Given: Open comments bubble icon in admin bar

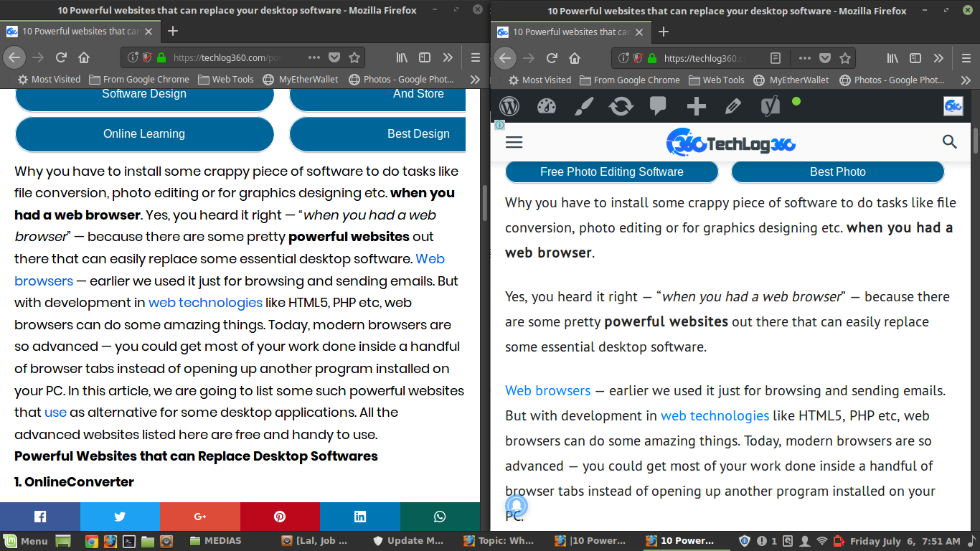Looking at the screenshot, I should coord(658,106).
